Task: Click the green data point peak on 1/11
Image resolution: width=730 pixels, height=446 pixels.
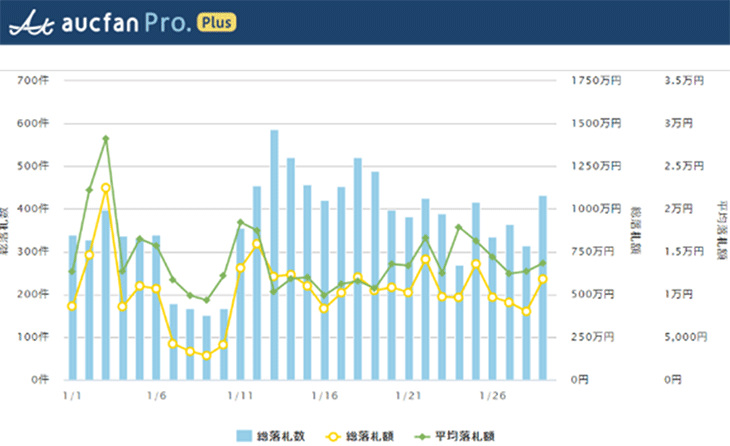Action: 240,222
